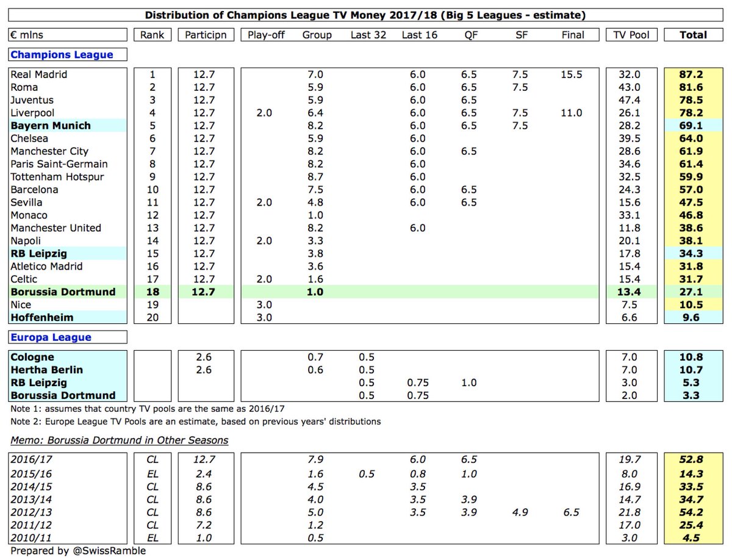Click the 'SF' column header
Image resolution: width=732 pixels, height=560 pixels.
pyautogui.click(x=521, y=35)
